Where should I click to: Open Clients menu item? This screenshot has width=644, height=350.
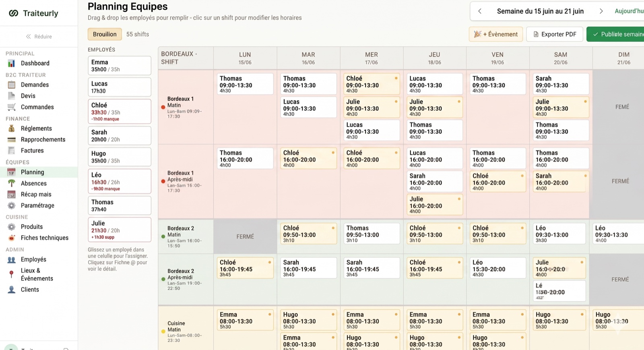tap(30, 290)
